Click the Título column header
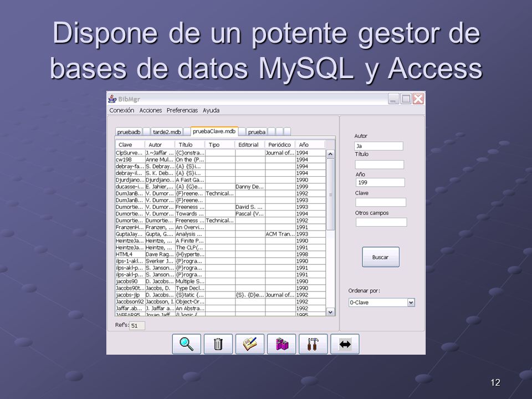Image resolution: width=532 pixels, height=399 pixels. (190, 145)
